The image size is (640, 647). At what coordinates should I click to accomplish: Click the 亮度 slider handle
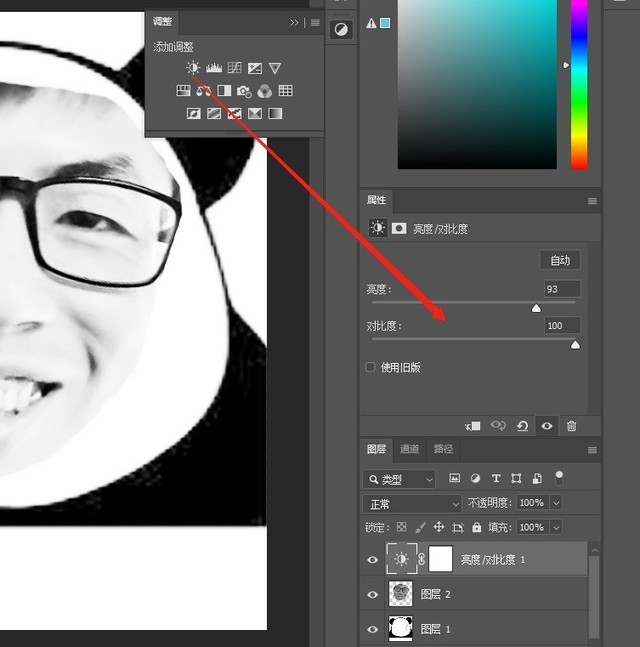[536, 308]
